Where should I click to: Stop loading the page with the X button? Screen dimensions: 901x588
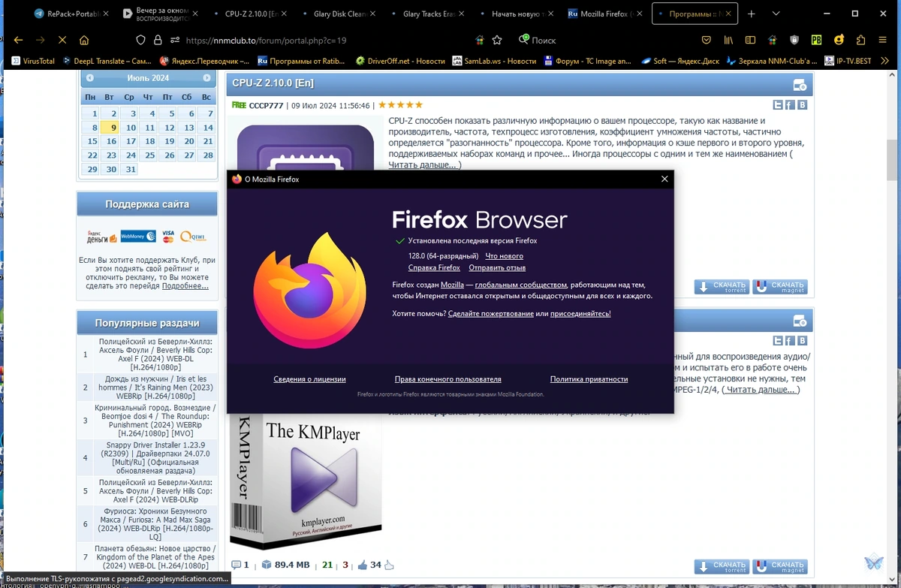(x=62, y=40)
